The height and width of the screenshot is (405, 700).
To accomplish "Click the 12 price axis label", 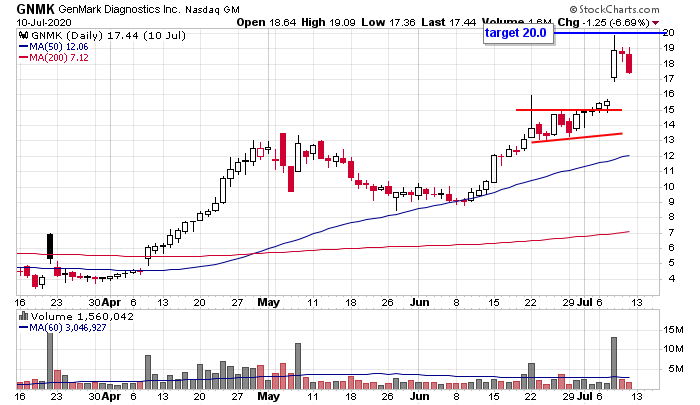I will point(668,156).
